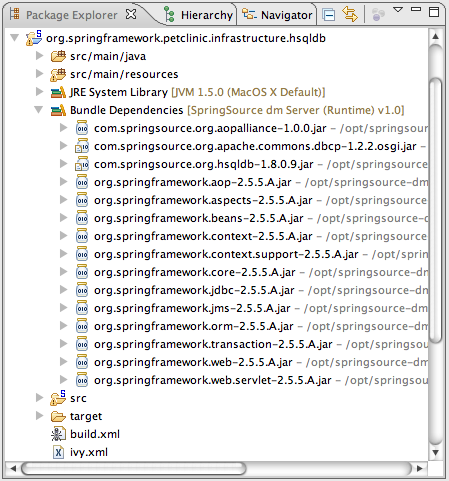Close the Package Explorer tab
The width and height of the screenshot is (449, 481).
[x=131, y=14]
